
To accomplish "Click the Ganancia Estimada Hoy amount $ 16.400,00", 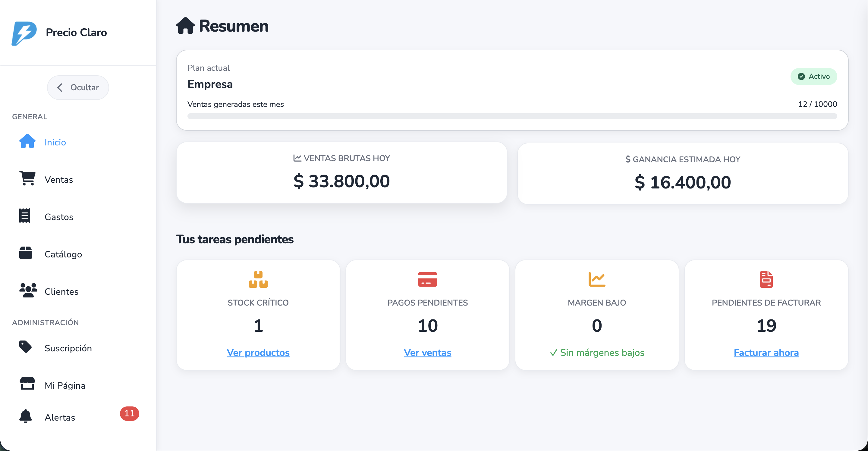I will pos(683,182).
